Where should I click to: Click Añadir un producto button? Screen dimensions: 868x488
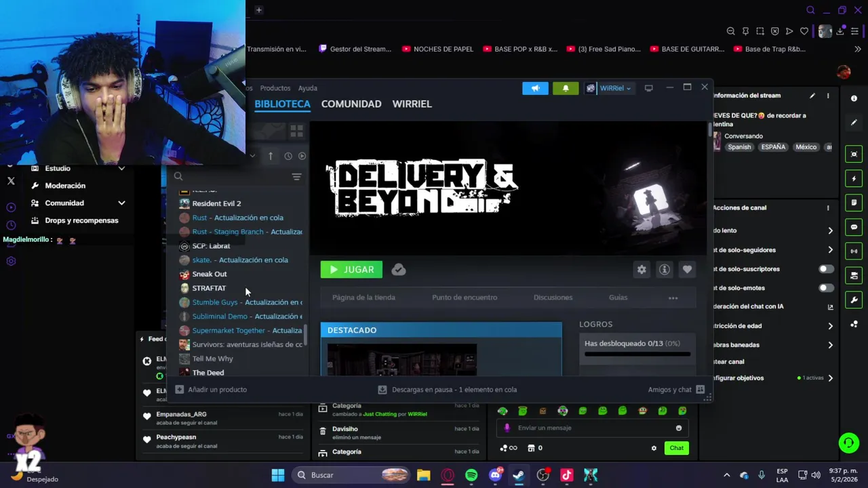[x=211, y=390]
